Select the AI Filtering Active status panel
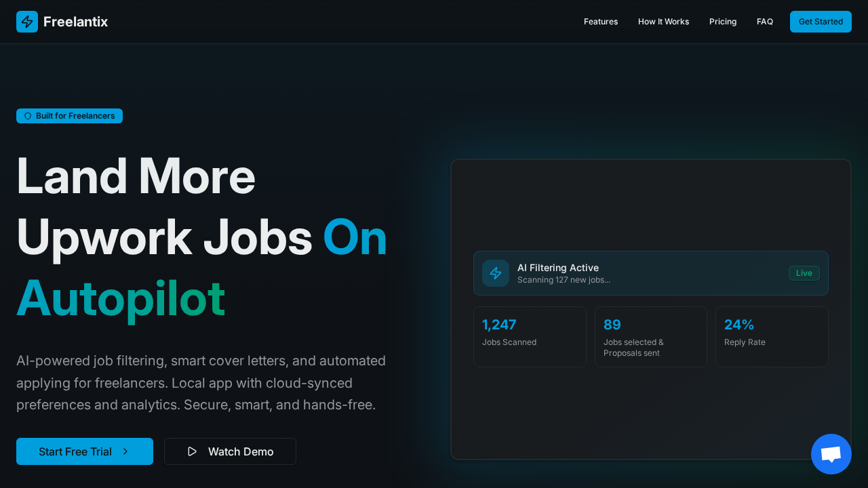This screenshot has width=868, height=488. 651,273
